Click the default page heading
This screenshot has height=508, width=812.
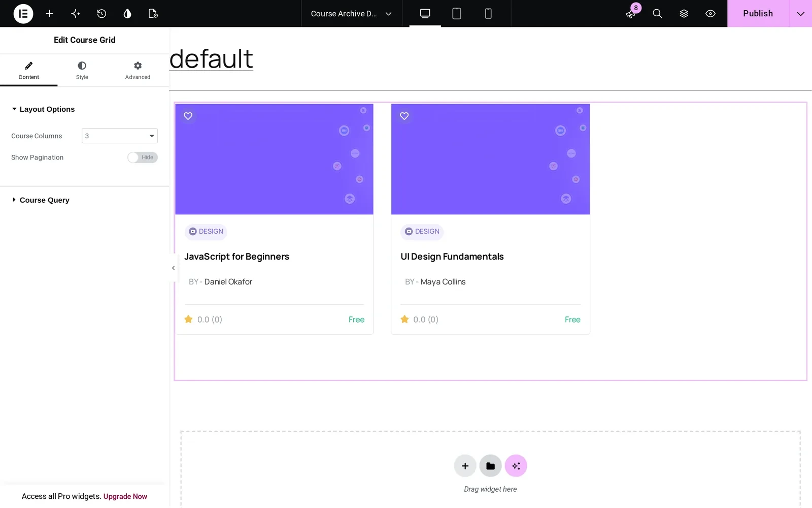point(211,59)
